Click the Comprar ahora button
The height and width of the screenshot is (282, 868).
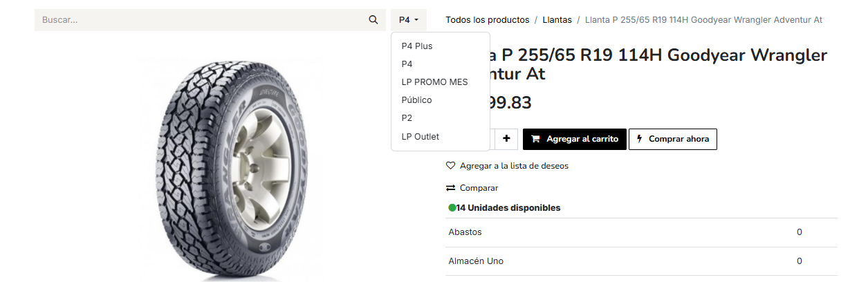tap(672, 139)
